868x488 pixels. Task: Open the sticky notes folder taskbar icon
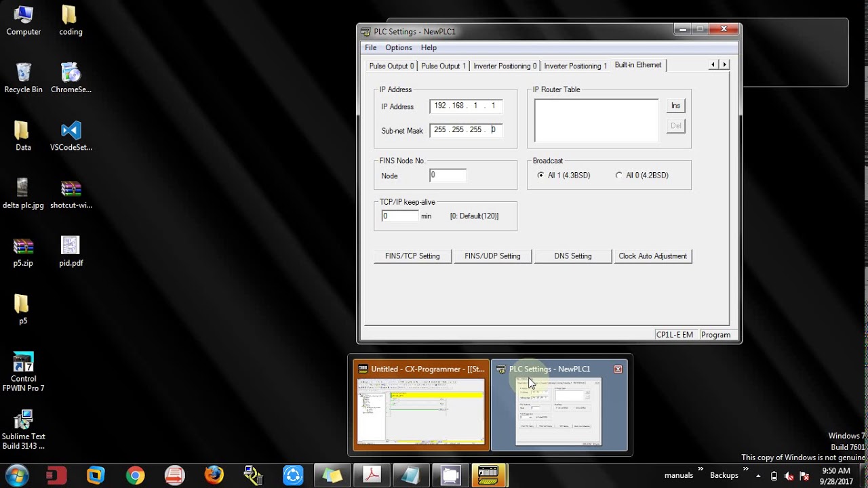[332, 476]
